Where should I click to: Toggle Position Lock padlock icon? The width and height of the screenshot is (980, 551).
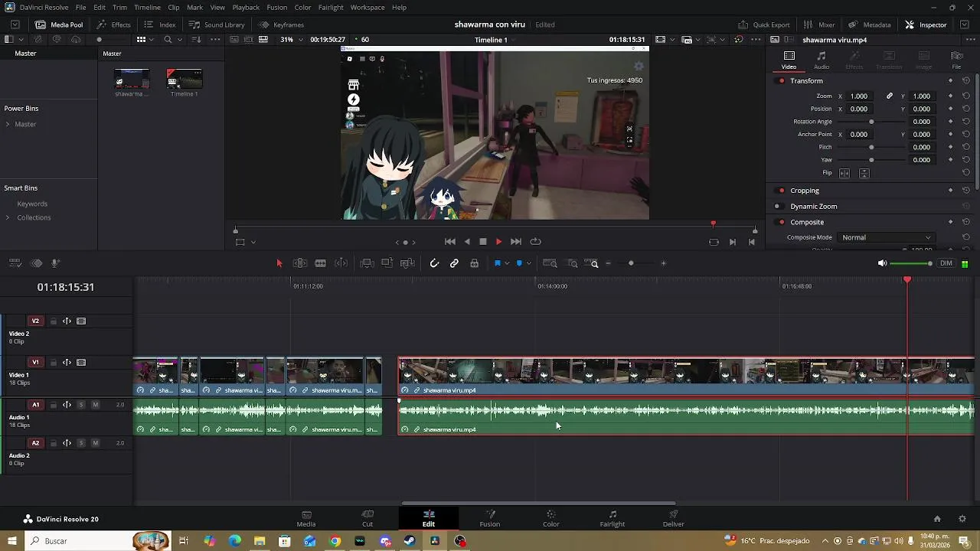pos(475,263)
